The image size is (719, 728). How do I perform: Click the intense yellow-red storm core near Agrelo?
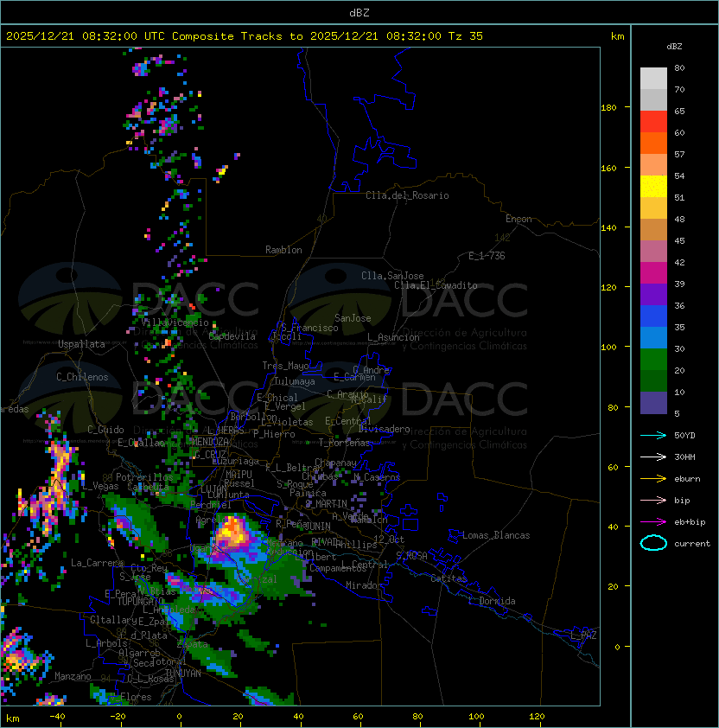point(232,532)
